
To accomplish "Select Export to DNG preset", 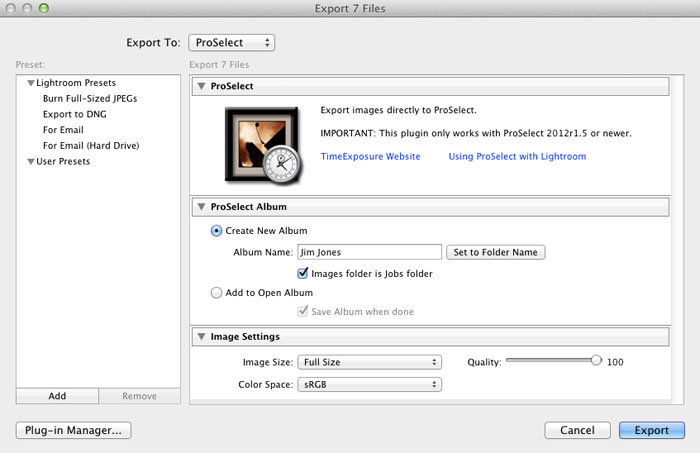I will (75, 114).
